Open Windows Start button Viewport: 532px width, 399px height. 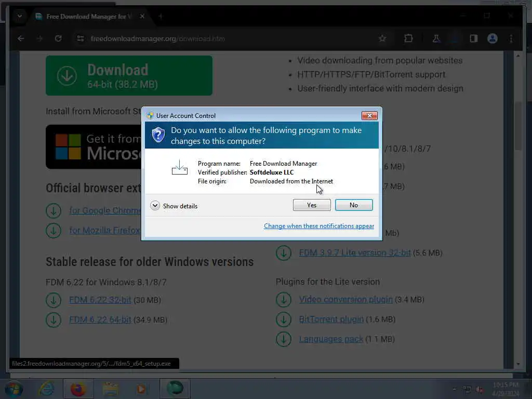point(14,389)
